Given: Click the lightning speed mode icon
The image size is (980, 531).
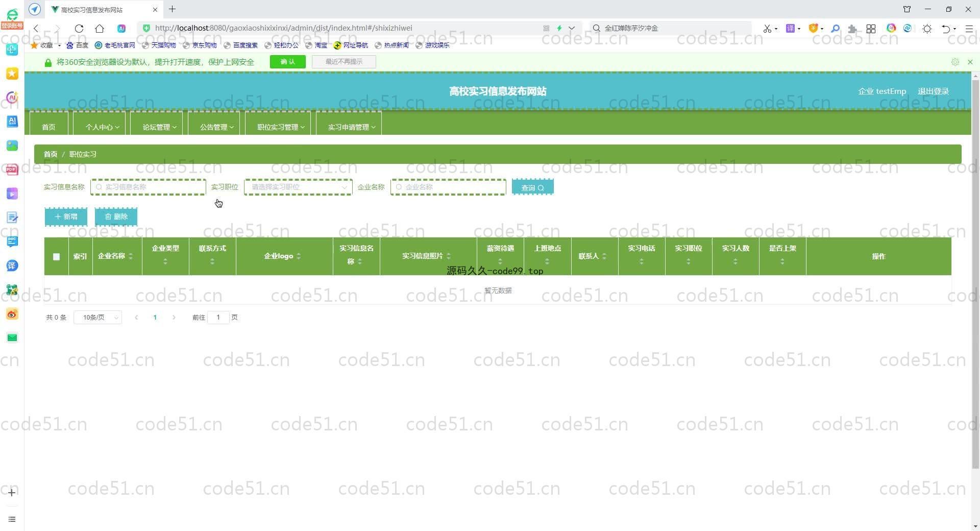Looking at the screenshot, I should click(x=559, y=28).
